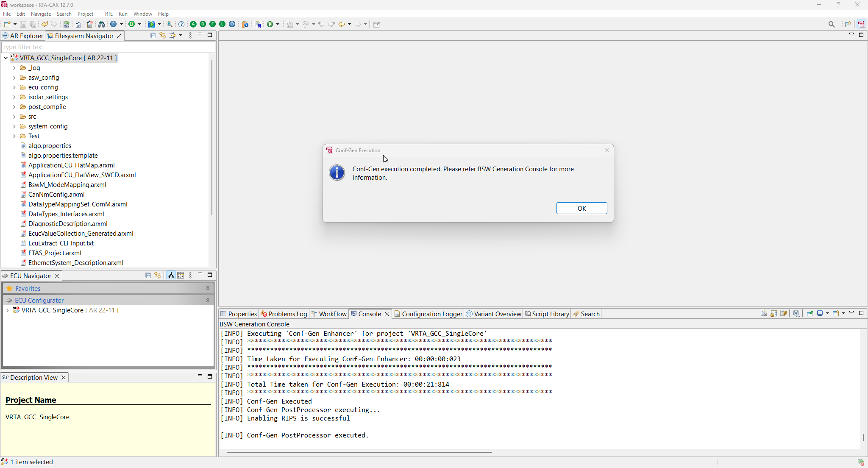Click the green Run play toolbar icon
Viewport: 868px width, 468px height.
click(x=270, y=24)
